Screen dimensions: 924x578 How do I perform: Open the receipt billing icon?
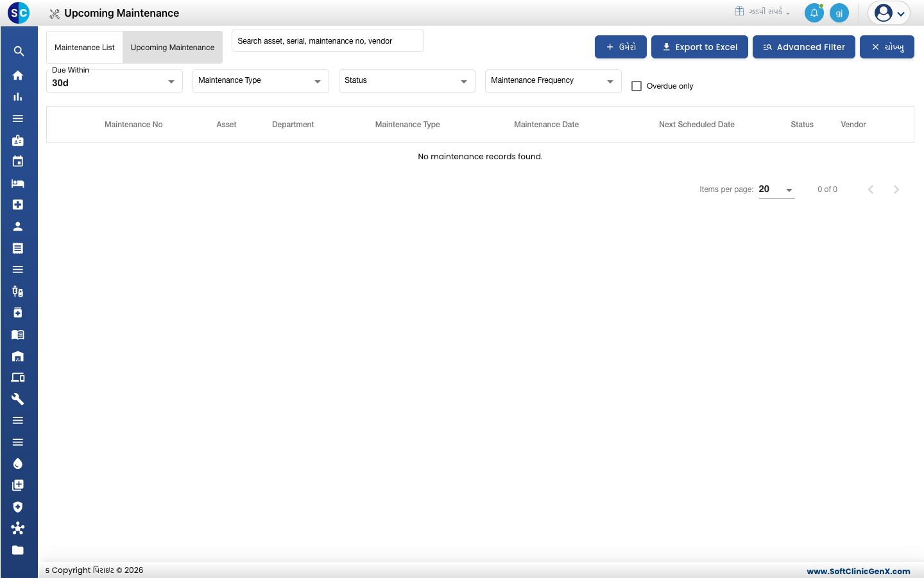pos(18,248)
